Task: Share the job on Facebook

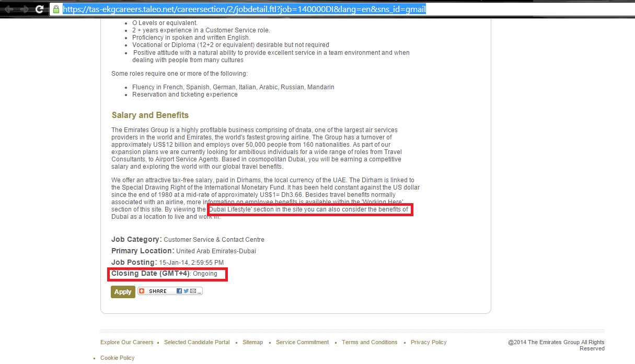Action: 179,291
